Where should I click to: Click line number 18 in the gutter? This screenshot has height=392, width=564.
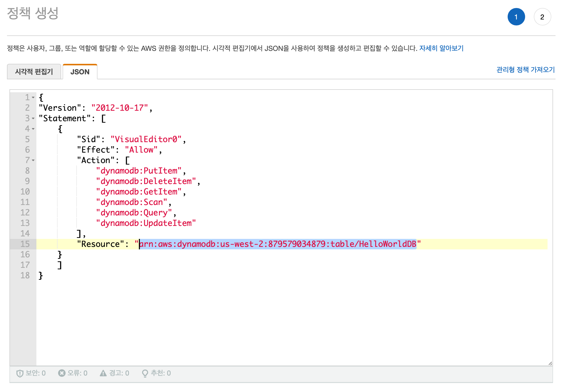pos(25,276)
